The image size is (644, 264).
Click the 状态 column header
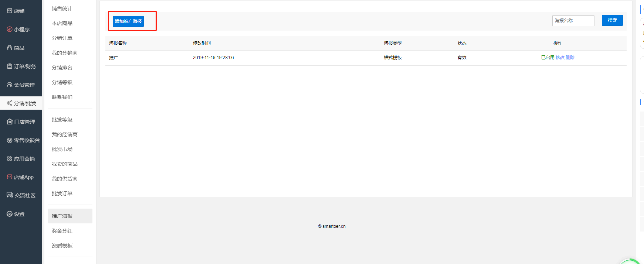click(x=462, y=43)
